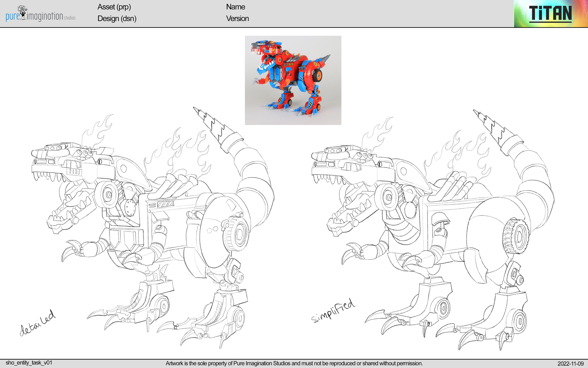Open the Design (dsn) selector
588x368 pixels.
(x=117, y=19)
